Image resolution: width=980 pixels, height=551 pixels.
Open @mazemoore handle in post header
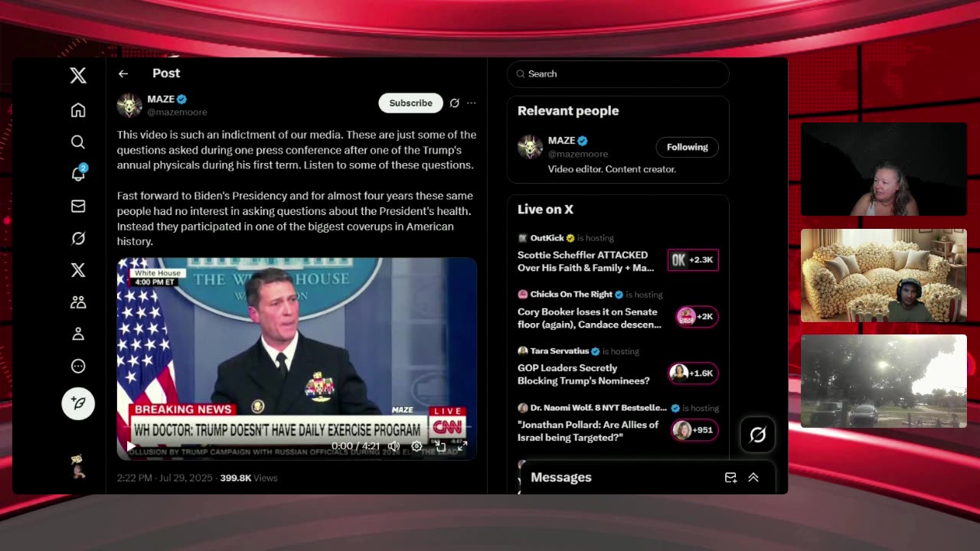click(x=177, y=112)
